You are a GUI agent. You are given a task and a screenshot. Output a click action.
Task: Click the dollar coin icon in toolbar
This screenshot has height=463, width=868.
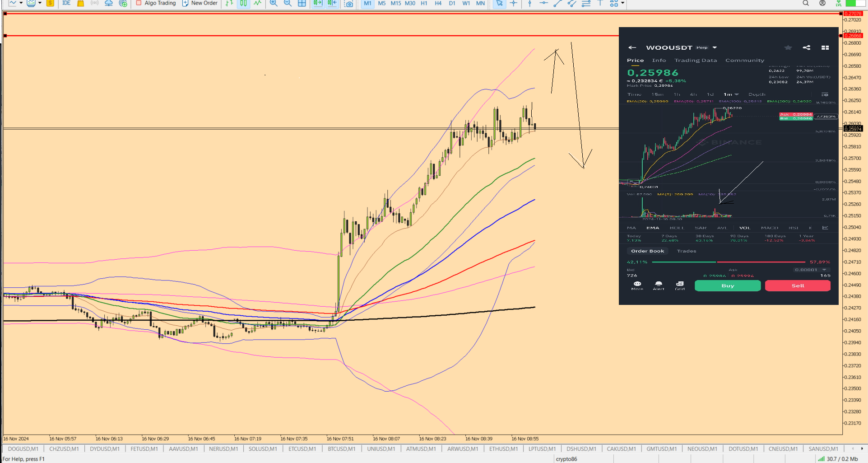tap(50, 3)
